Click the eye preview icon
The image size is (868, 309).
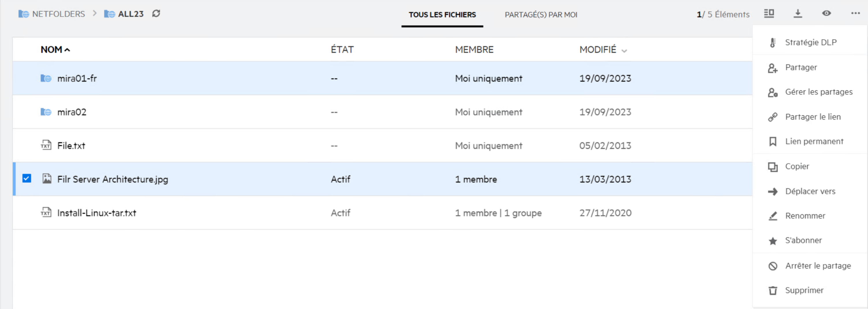point(826,14)
